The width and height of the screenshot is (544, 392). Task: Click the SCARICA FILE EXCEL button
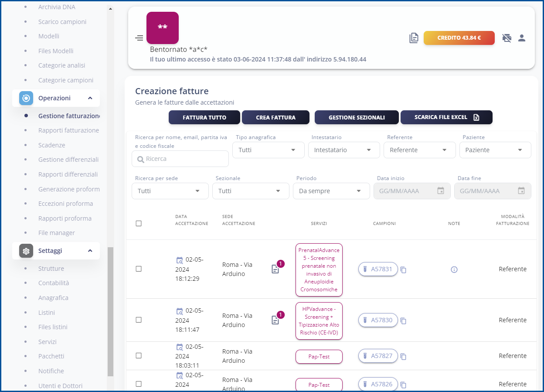pyautogui.click(x=446, y=117)
